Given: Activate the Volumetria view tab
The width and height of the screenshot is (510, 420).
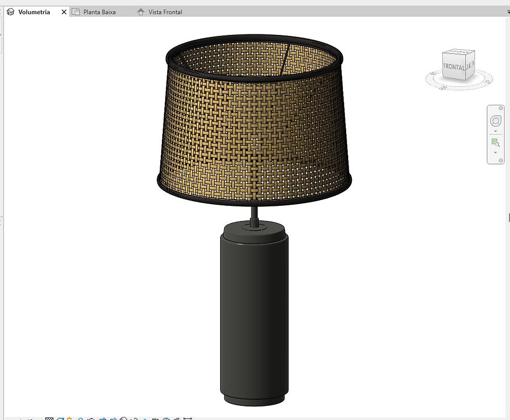Looking at the screenshot, I should click(x=34, y=12).
